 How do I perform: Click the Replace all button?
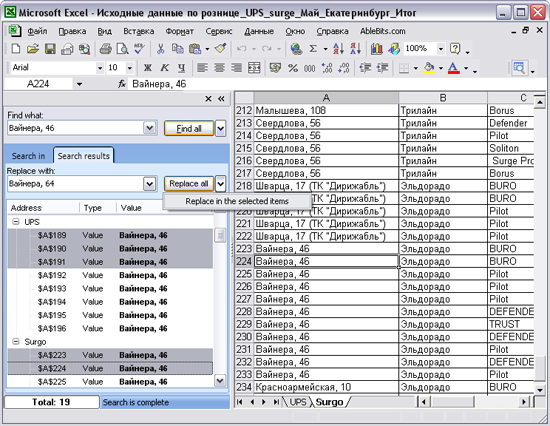(189, 184)
